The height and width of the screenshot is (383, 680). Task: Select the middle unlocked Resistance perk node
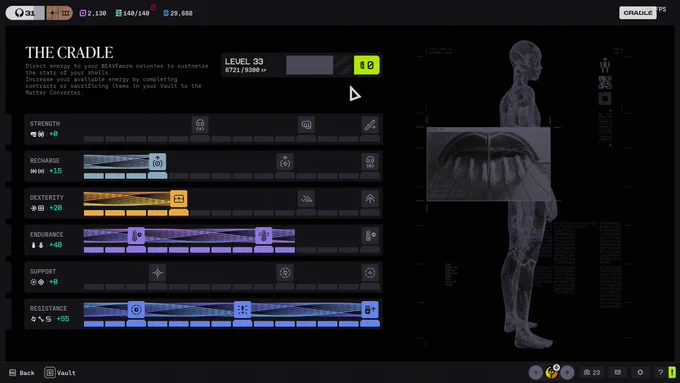(242, 310)
